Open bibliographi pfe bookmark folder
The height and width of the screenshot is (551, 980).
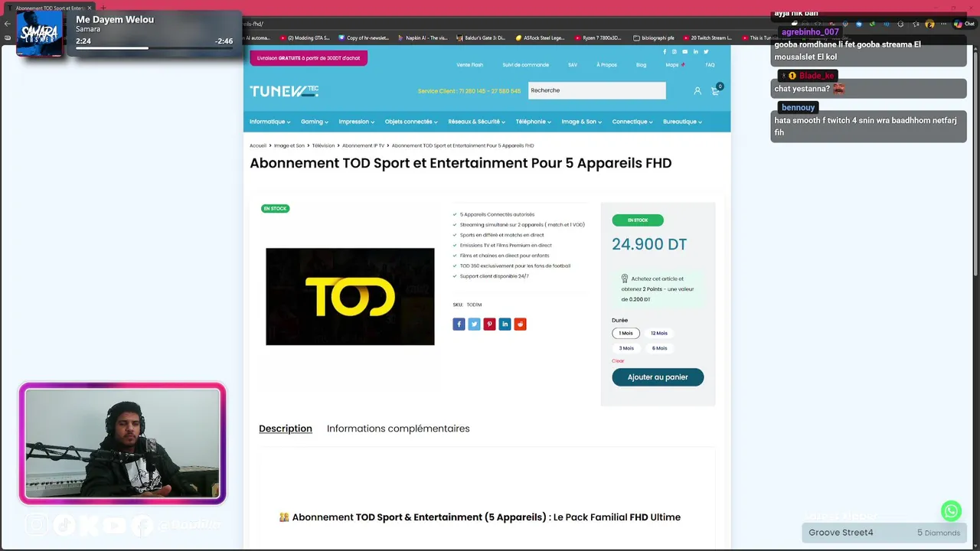coord(653,37)
